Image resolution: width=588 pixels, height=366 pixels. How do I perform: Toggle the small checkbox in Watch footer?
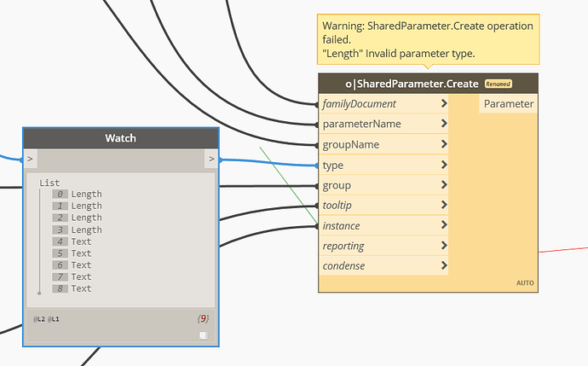[x=204, y=335]
